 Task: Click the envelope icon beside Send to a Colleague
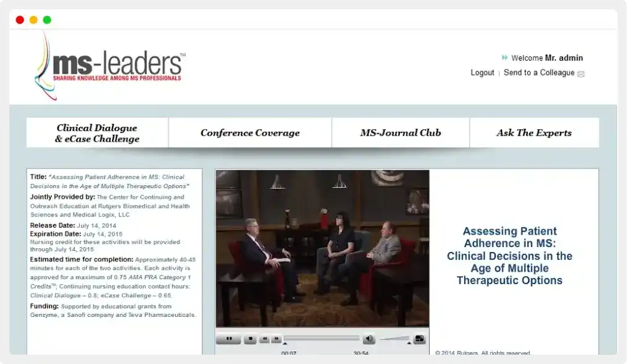point(581,74)
